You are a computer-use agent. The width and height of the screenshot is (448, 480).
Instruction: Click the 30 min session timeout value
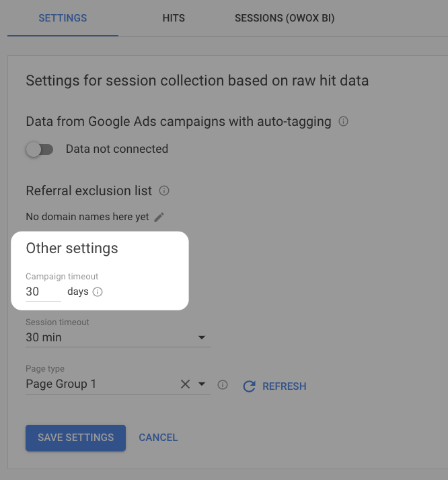[44, 337]
